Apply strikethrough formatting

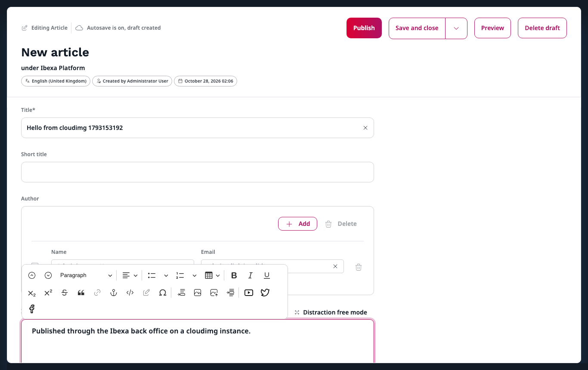click(x=65, y=293)
